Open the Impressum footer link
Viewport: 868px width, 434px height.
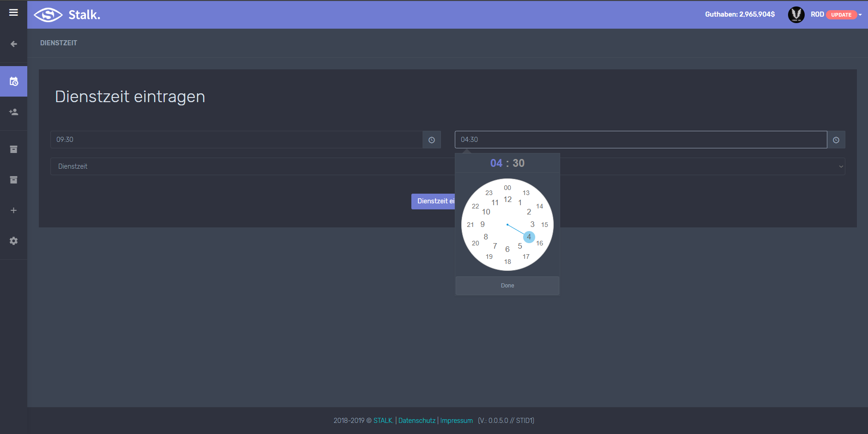coord(456,421)
